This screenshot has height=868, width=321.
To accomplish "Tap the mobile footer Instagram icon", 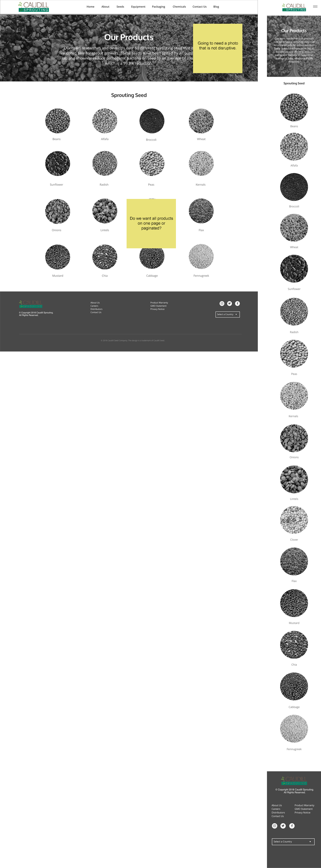I will click(x=274, y=826).
